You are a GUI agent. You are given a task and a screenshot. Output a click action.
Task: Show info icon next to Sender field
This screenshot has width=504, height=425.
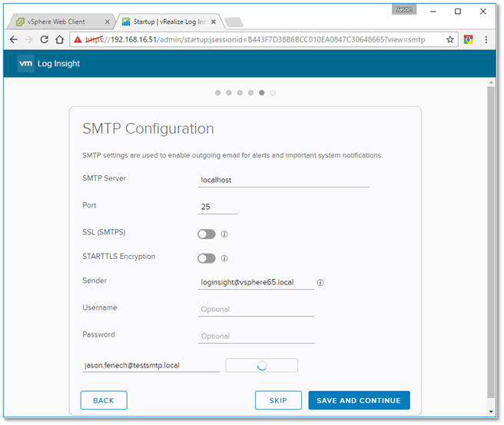(320, 282)
